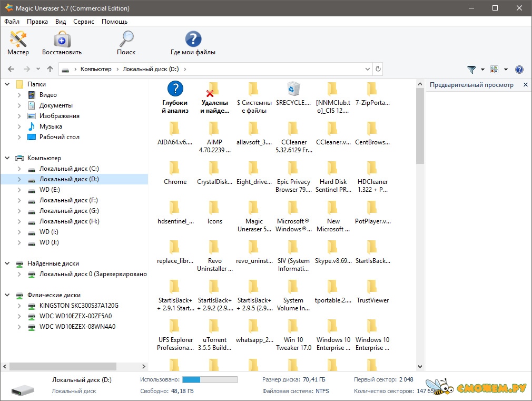This screenshot has width=532, height=401.
Task: Open recent locations dropdown arrow
Action: [38, 69]
